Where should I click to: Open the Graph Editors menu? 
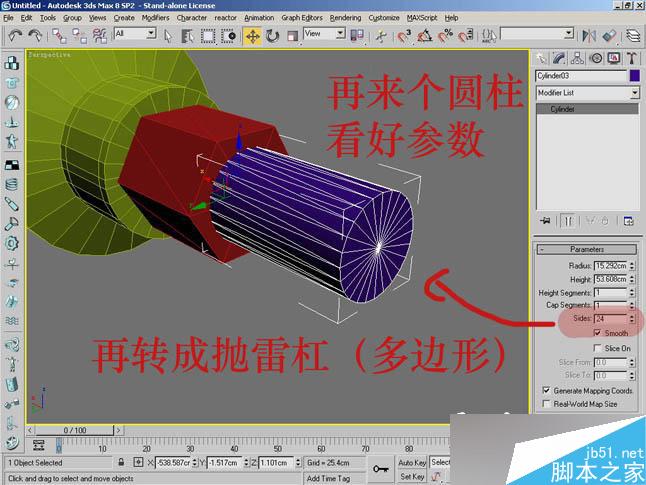302,18
